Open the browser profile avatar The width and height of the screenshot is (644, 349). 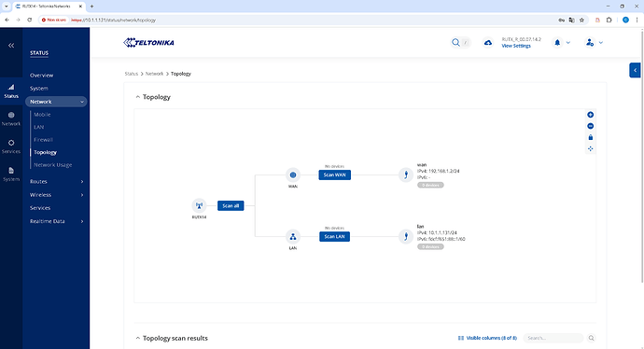tap(625, 20)
